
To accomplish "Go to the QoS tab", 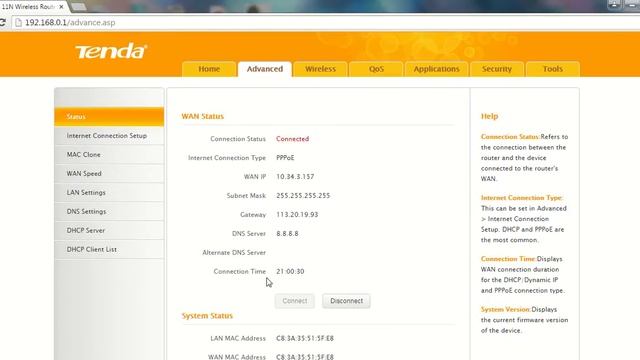I will coord(376,69).
